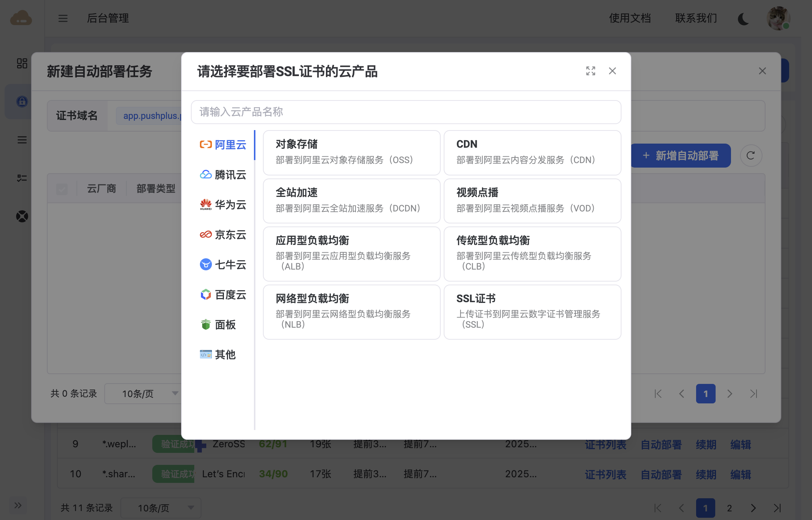
Task: Expand product dialog to fullscreen
Action: coord(591,71)
